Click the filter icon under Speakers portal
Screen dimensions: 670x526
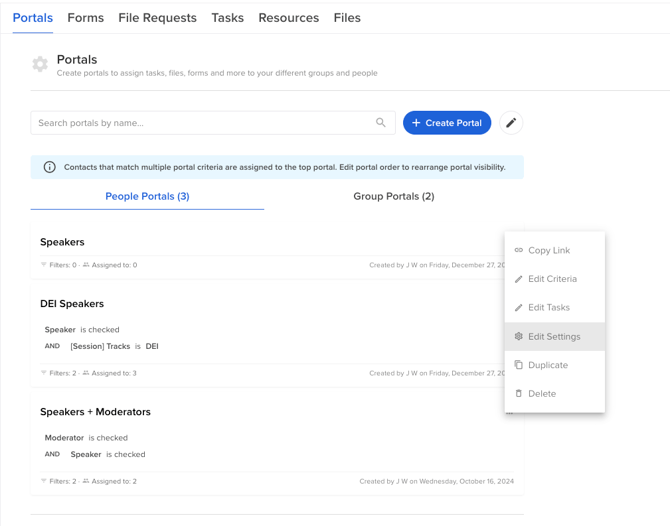(x=44, y=265)
